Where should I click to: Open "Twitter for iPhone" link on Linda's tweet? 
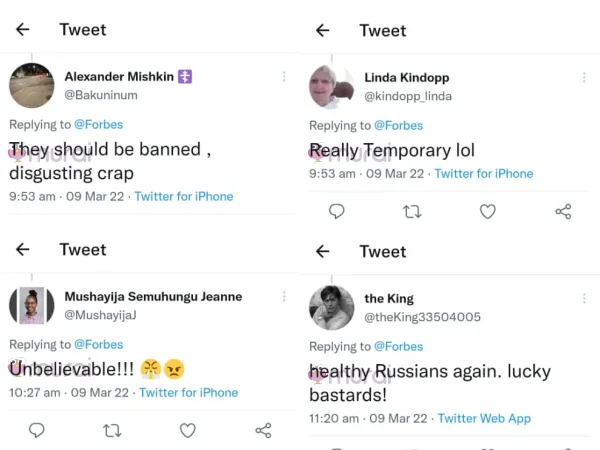point(484,173)
